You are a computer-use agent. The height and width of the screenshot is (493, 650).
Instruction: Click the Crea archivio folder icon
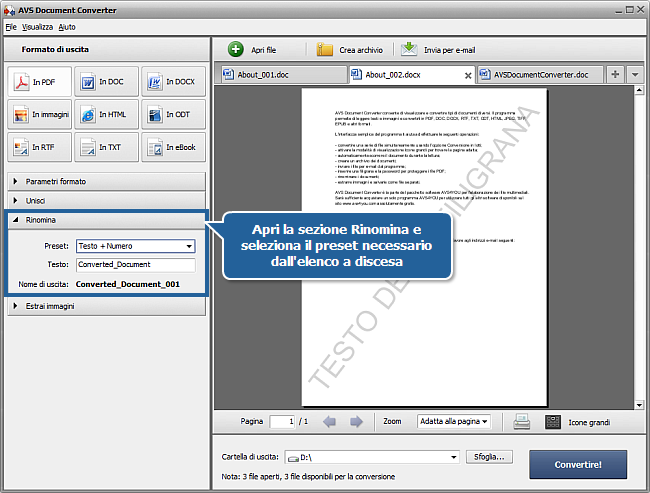[325, 49]
